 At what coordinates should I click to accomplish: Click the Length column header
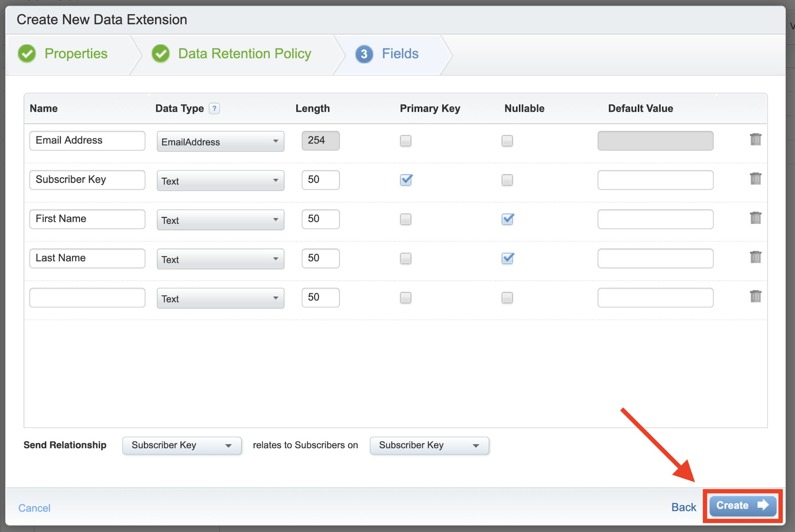tap(313, 109)
